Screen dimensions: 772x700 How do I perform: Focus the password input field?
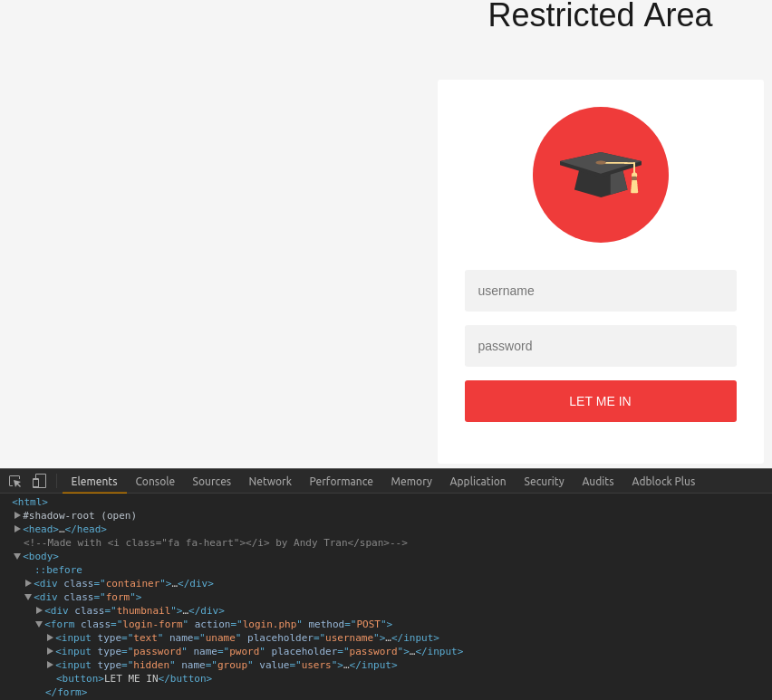click(600, 346)
